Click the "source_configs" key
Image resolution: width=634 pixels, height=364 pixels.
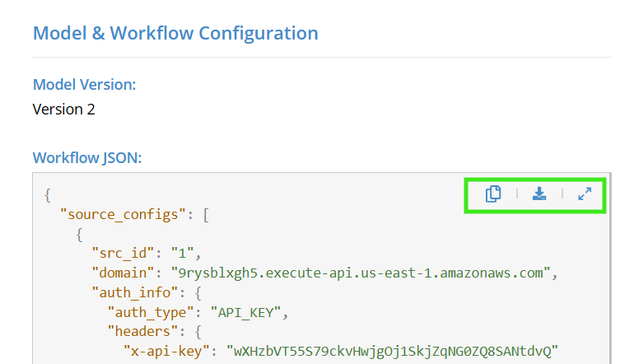point(126,214)
